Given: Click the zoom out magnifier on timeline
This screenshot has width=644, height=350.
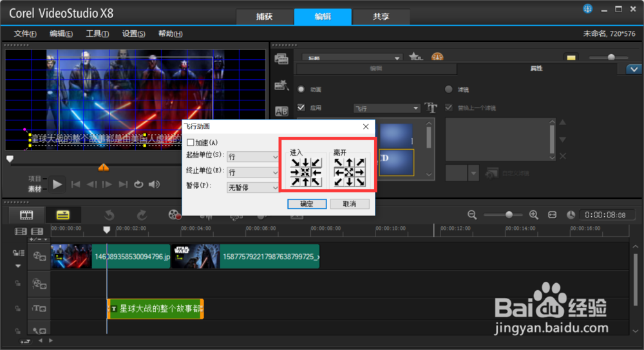Looking at the screenshot, I should (472, 215).
